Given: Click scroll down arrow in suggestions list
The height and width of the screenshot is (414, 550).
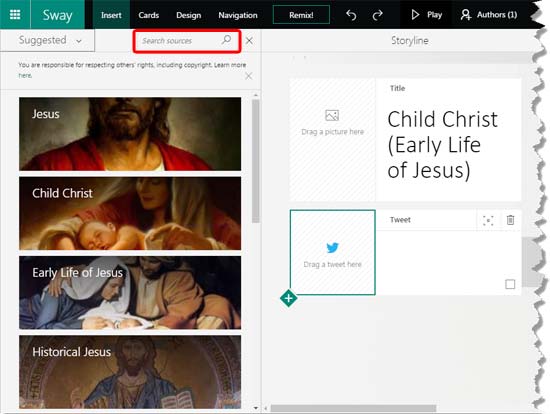Looking at the screenshot, I should tap(256, 408).
